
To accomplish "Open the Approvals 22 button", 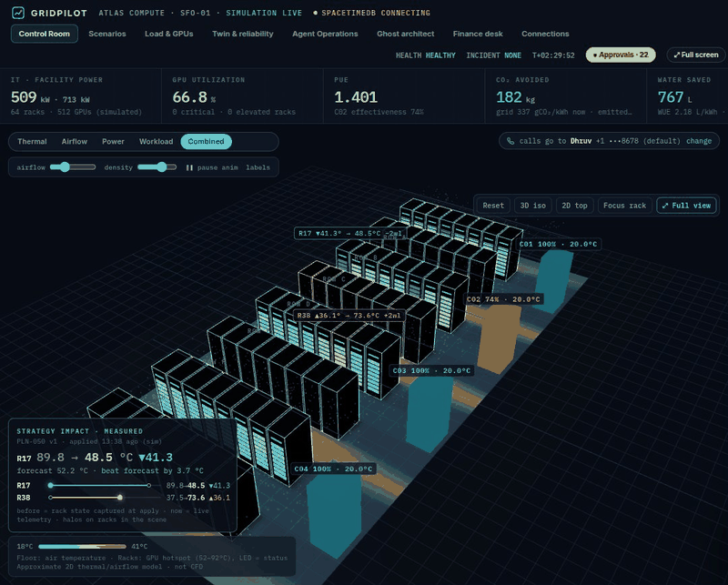I will tap(621, 55).
